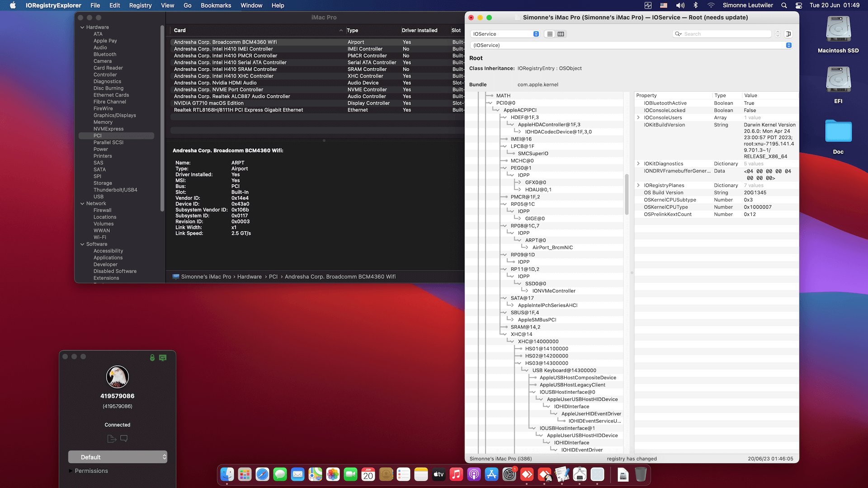Click the eagle profile picture
The image size is (868, 488).
coord(118,377)
